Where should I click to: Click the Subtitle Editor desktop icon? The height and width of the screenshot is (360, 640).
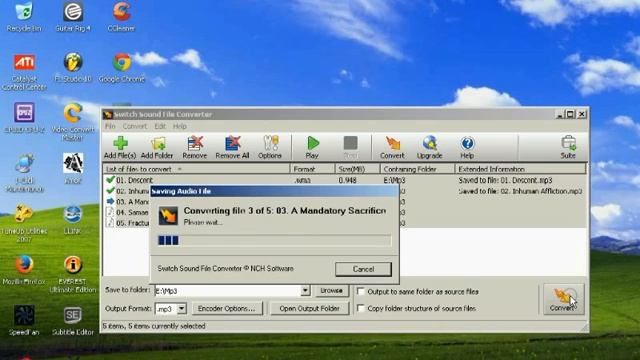coord(73,320)
